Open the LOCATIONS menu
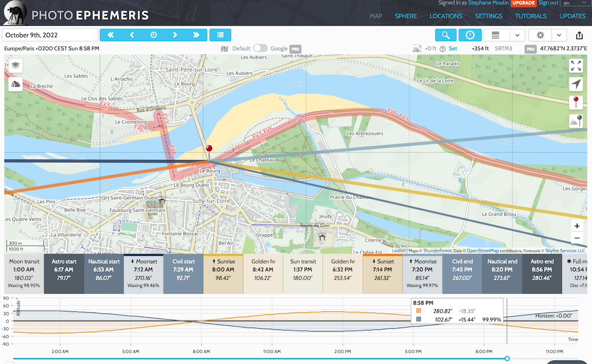 (x=446, y=16)
